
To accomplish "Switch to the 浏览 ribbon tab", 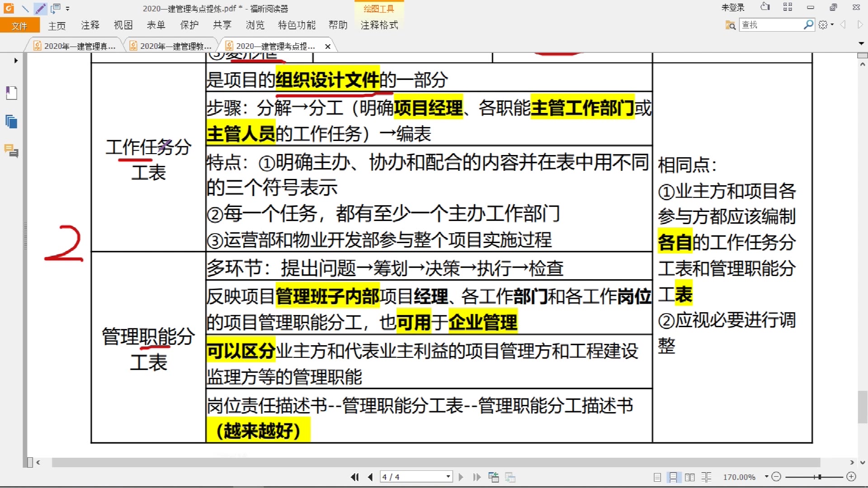I will click(255, 25).
